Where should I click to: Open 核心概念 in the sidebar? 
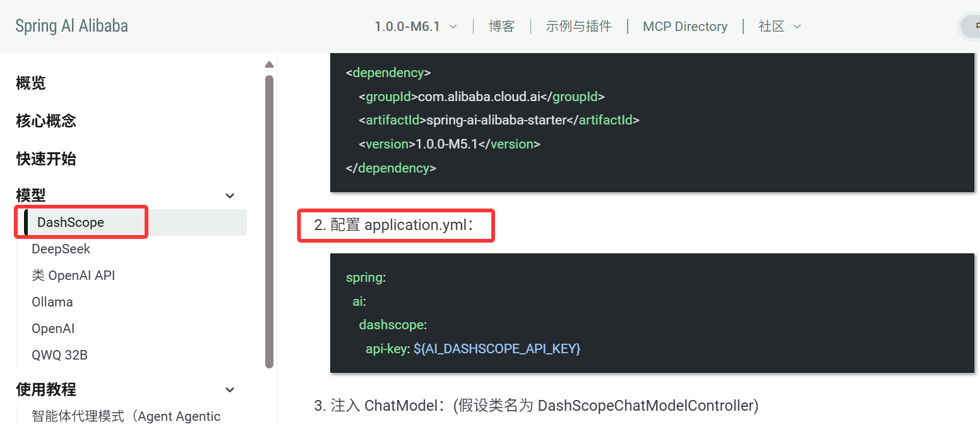click(46, 121)
